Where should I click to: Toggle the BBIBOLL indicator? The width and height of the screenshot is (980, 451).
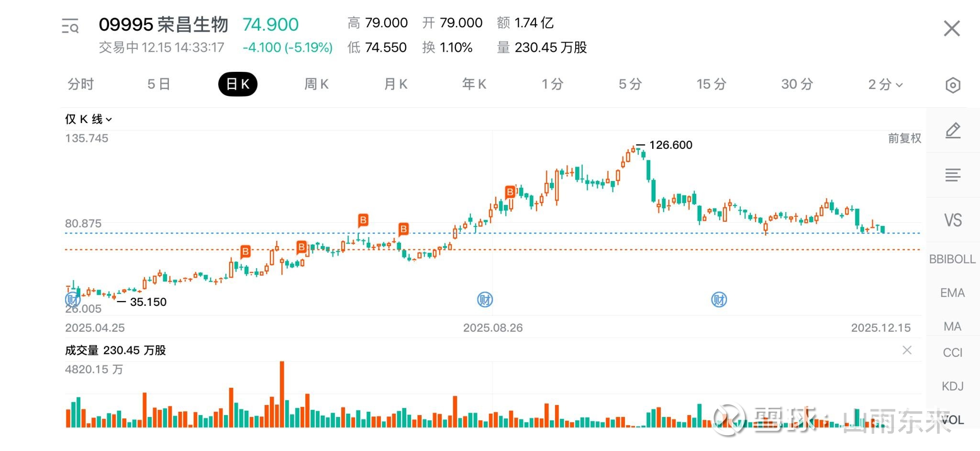click(952, 259)
